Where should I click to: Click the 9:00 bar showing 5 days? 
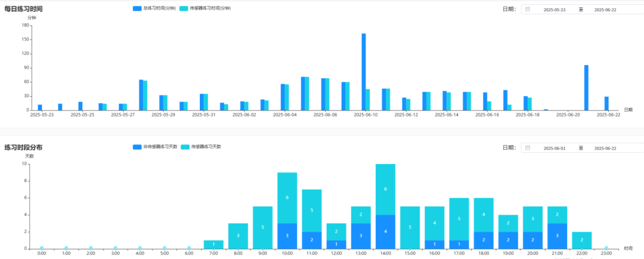click(262, 227)
